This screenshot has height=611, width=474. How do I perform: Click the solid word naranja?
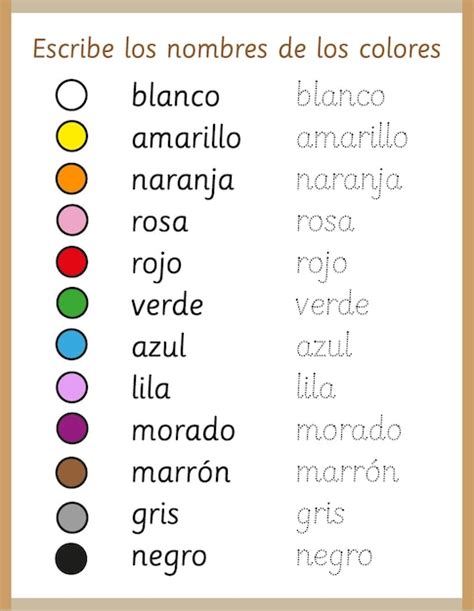183,182
